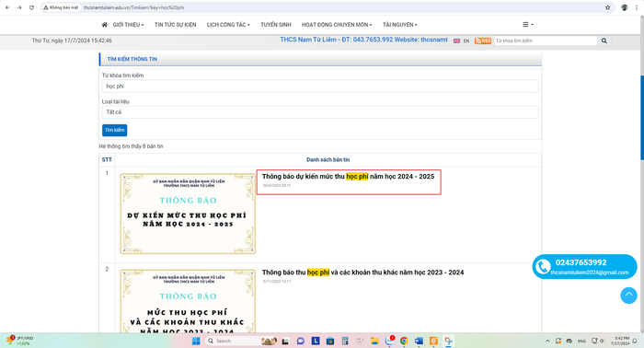Image resolution: width=644 pixels, height=348 pixels.
Task: Click the scroll-to-top arrow button
Action: click(628, 295)
